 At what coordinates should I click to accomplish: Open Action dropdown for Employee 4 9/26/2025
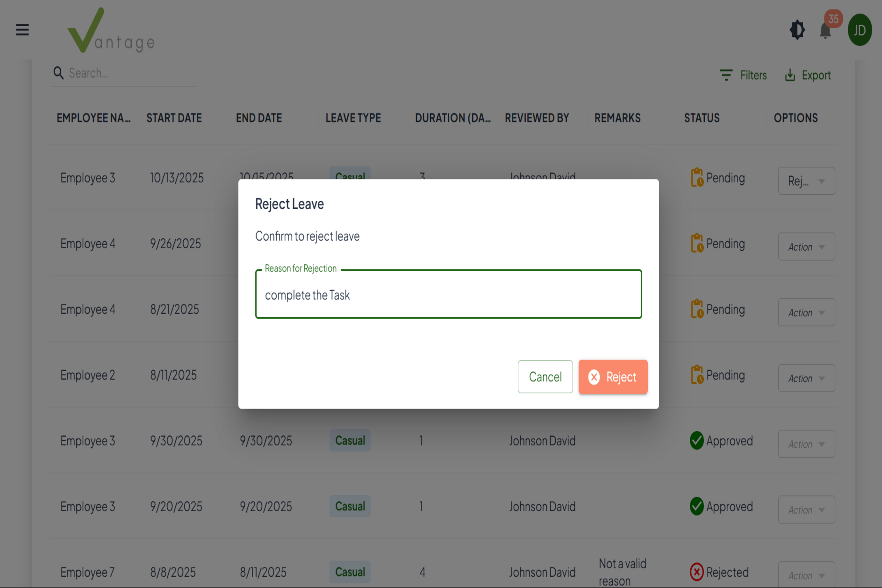pos(806,247)
